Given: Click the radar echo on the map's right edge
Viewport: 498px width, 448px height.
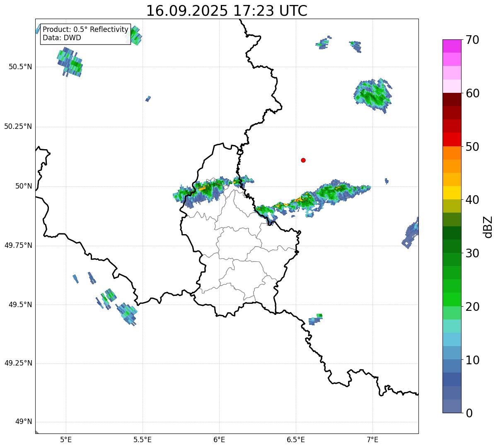Looking at the screenshot, I should [x=411, y=233].
